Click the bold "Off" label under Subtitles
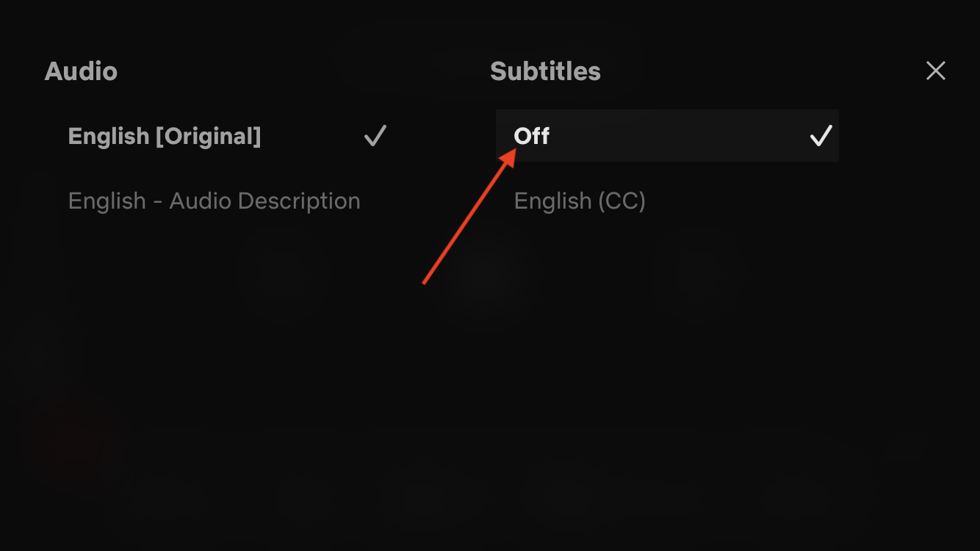 click(x=530, y=135)
